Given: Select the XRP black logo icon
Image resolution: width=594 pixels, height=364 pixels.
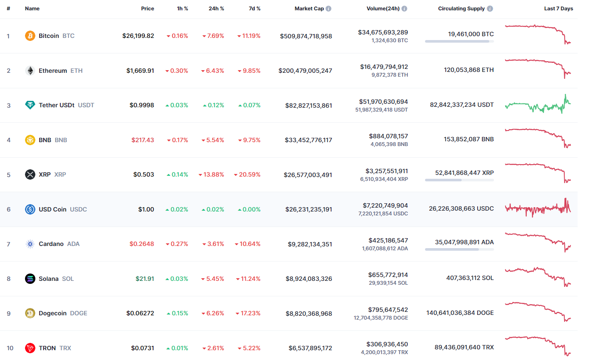Looking at the screenshot, I should click(x=29, y=174).
